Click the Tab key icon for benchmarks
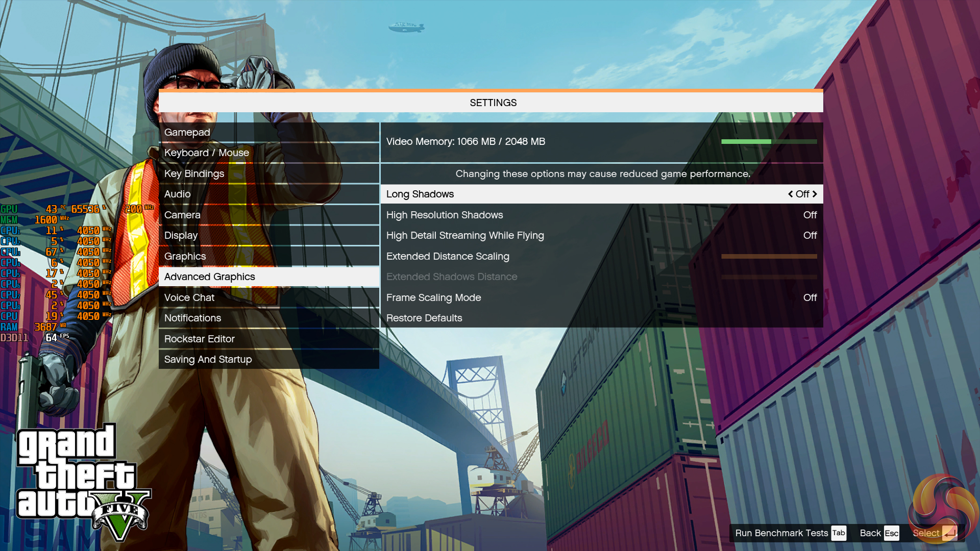 pyautogui.click(x=839, y=533)
